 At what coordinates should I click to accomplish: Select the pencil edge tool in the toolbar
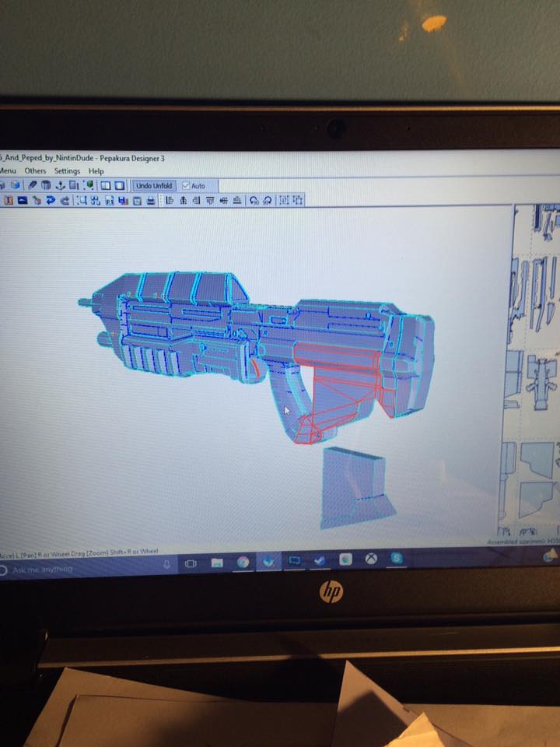click(x=33, y=185)
